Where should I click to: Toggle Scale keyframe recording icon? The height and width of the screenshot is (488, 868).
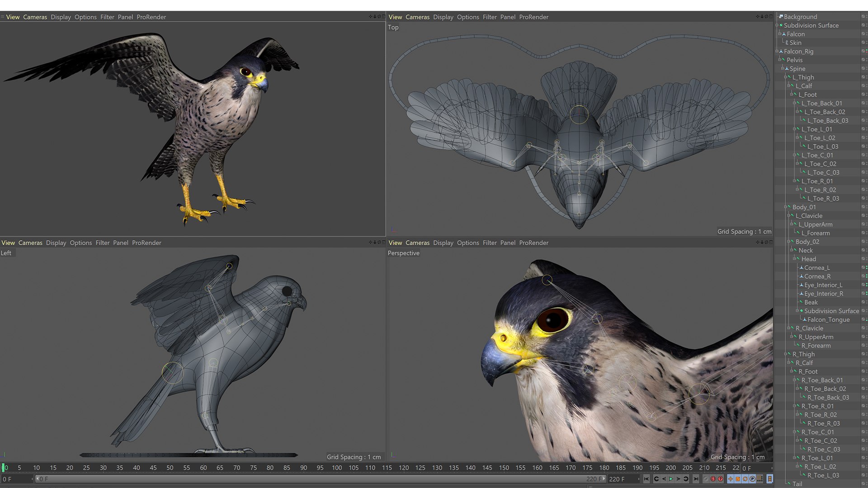click(x=738, y=479)
